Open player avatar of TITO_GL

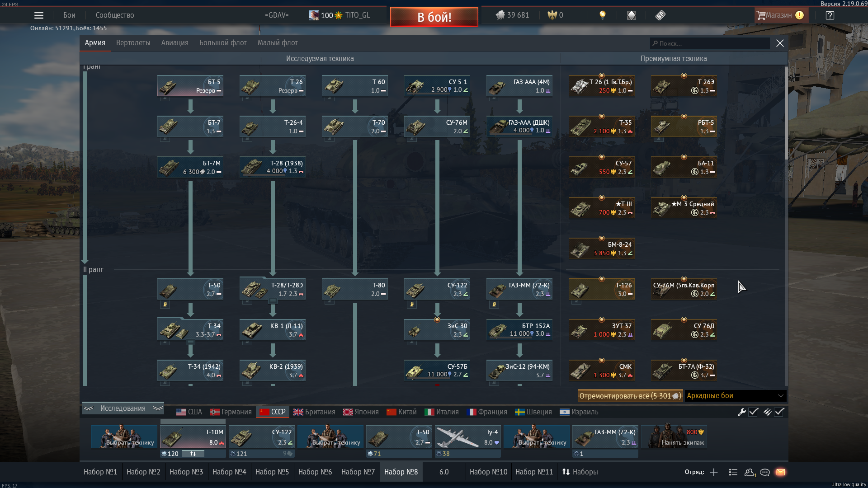click(314, 15)
